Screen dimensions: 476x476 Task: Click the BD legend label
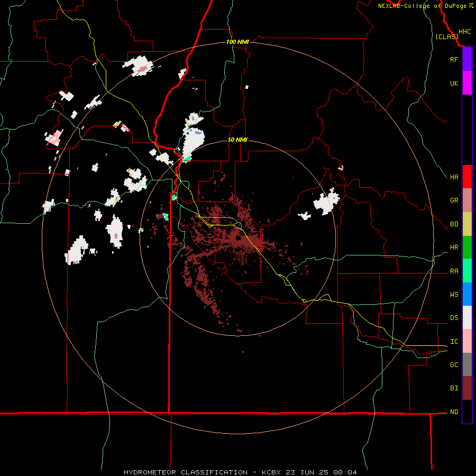coord(454,224)
